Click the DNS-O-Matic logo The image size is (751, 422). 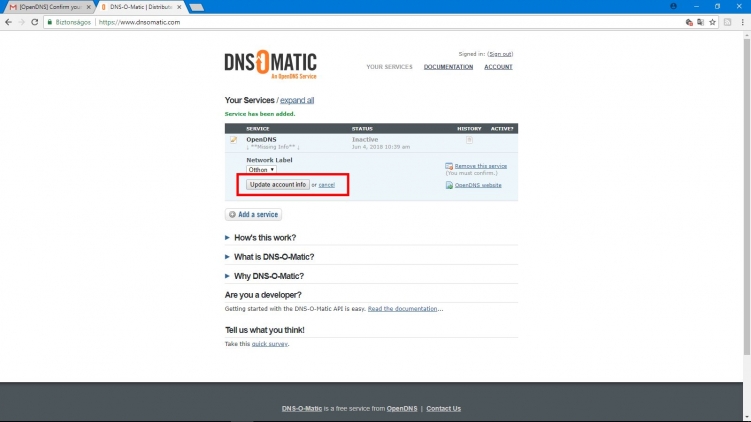[x=271, y=64]
